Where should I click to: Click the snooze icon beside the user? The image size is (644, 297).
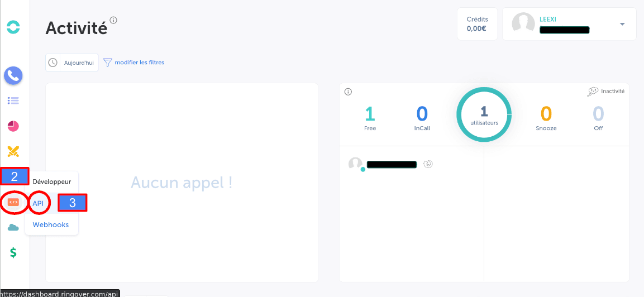[428, 164]
